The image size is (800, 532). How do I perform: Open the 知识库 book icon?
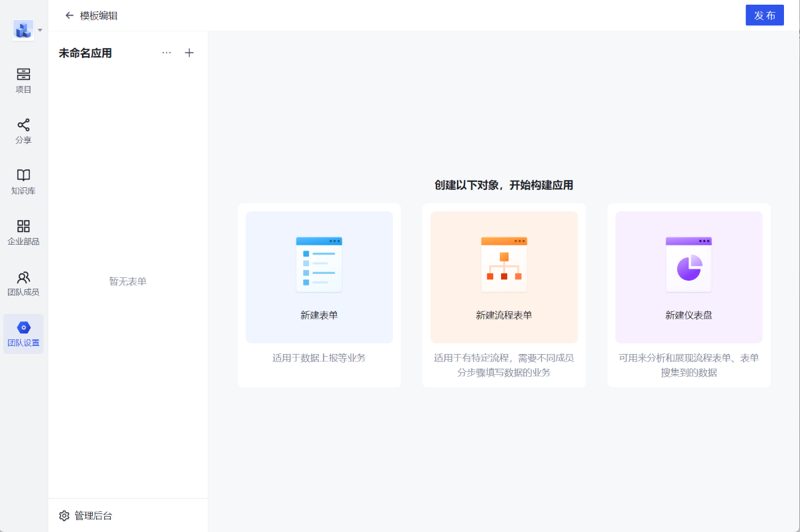tap(23, 175)
